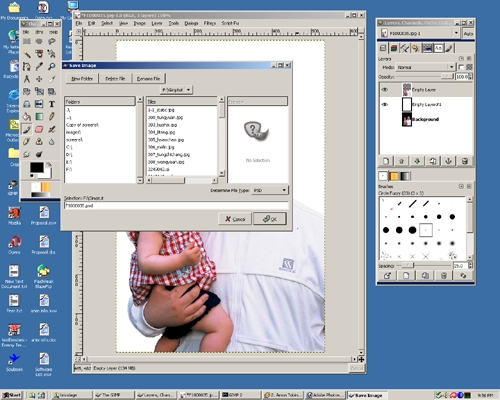Viewport: 500px width, 400px height.
Task: Hide the Empty Layer via its eye icon
Action: 385,90
